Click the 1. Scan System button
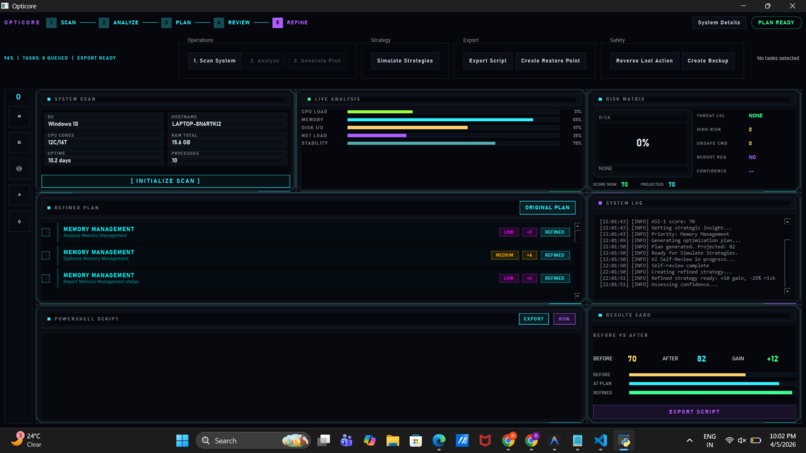Image resolution: width=806 pixels, height=453 pixels. [214, 61]
